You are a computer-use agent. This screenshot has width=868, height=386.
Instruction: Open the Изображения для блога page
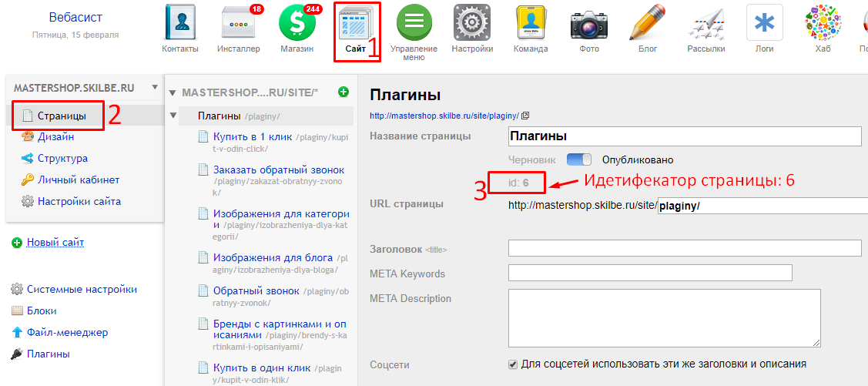(273, 257)
